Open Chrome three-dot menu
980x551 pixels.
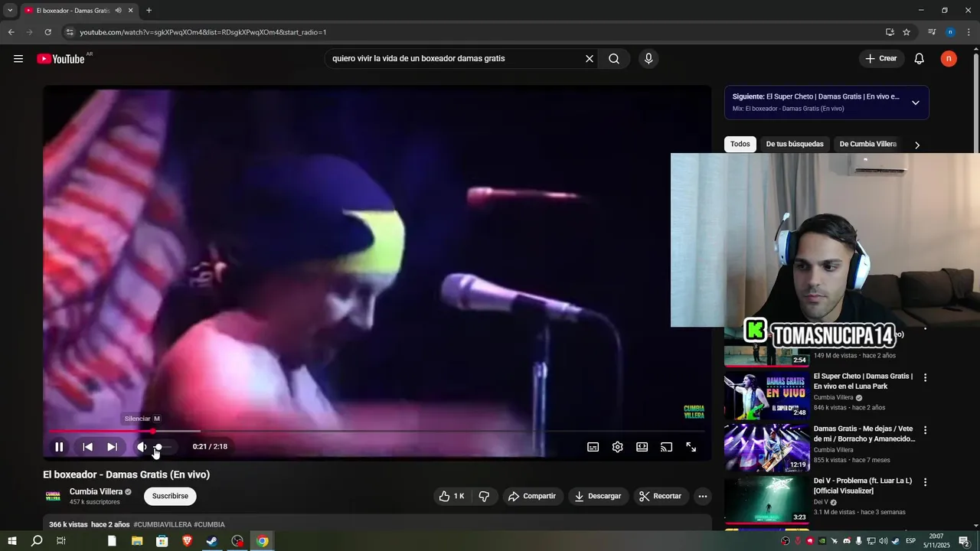(x=969, y=32)
